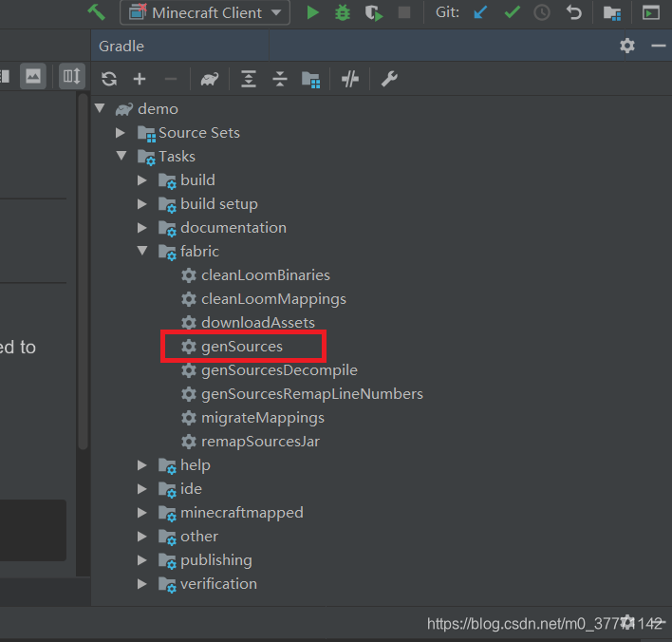Screen dimensions: 672x642
Task: Click the Git rollback undo arrow
Action: pos(574,12)
